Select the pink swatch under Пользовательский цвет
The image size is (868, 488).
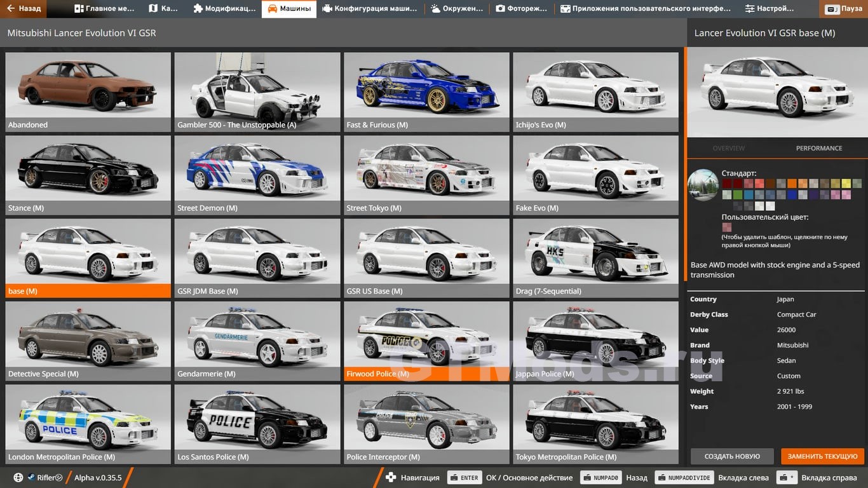click(x=727, y=227)
